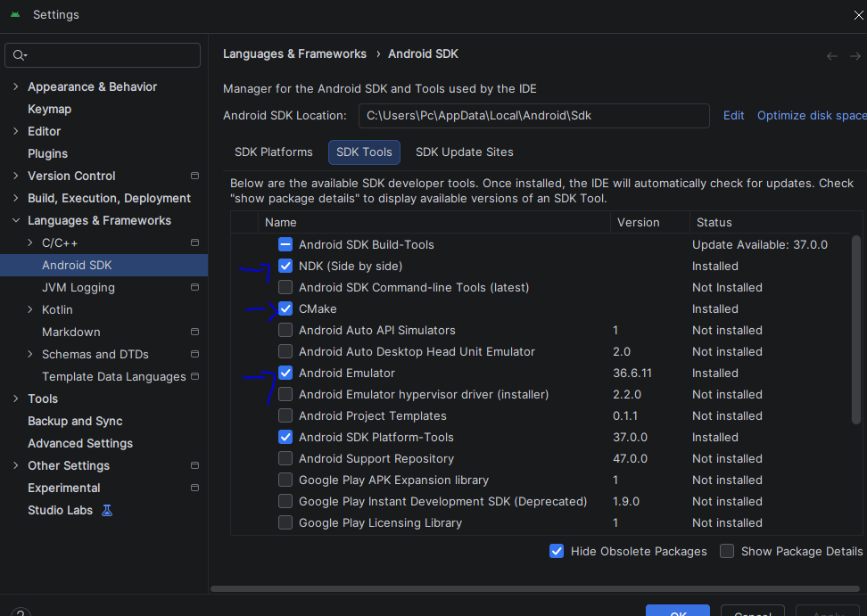Click the OK button
The width and height of the screenshot is (867, 616).
(678, 611)
